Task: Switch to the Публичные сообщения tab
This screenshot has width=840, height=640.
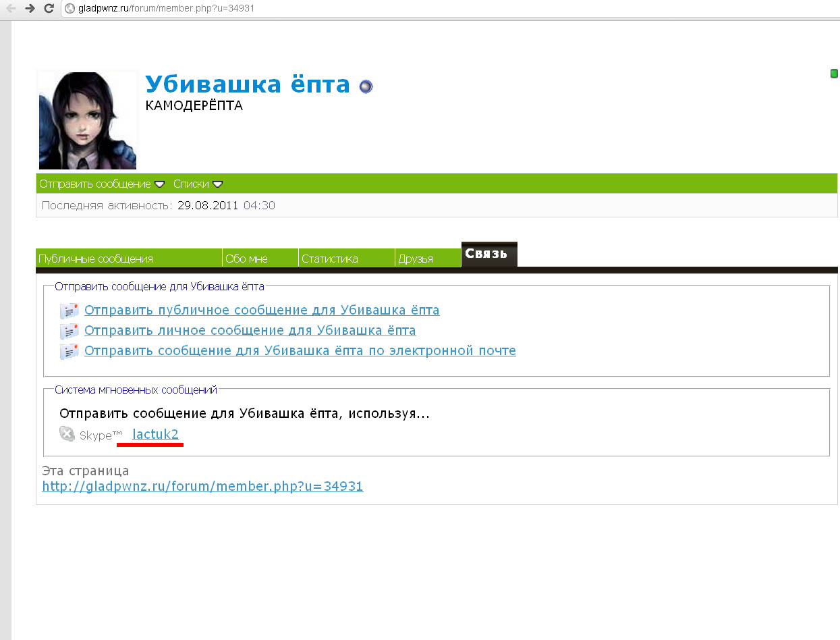Action: point(96,259)
